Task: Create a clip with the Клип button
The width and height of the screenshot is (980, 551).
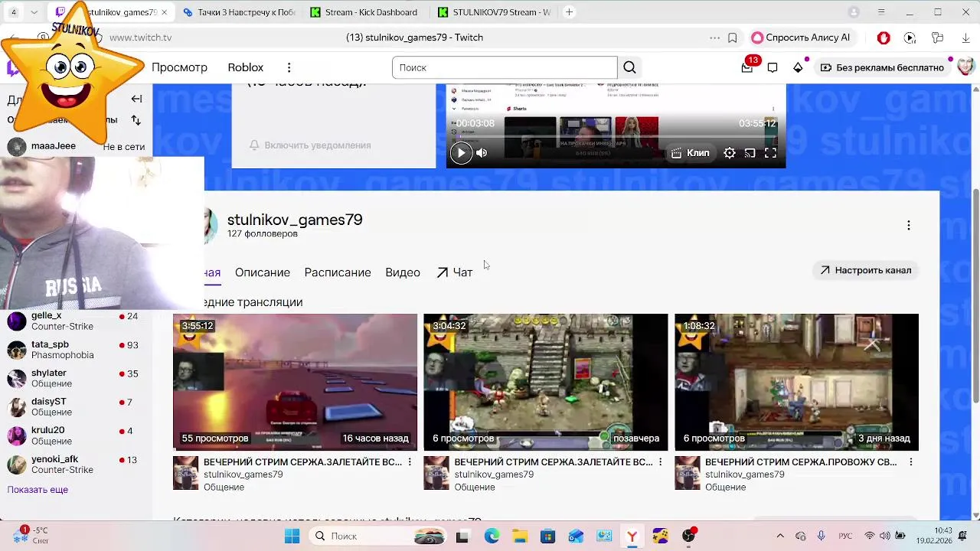Action: click(690, 153)
